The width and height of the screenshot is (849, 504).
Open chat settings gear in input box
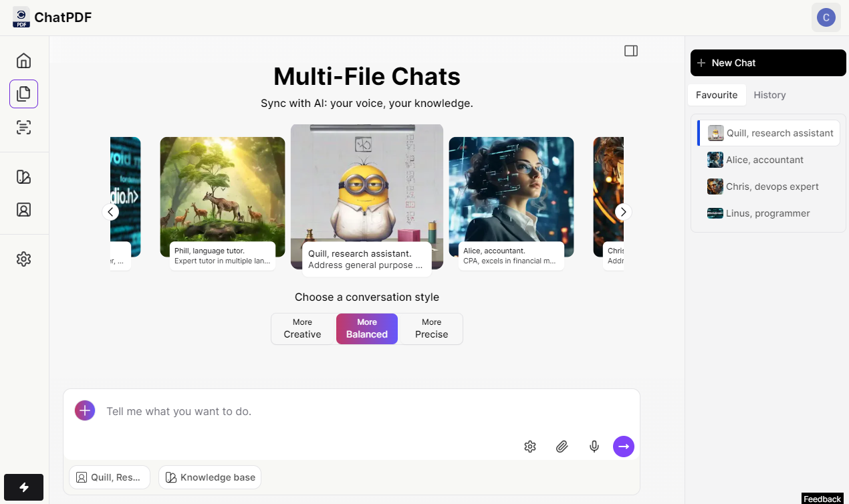click(530, 447)
